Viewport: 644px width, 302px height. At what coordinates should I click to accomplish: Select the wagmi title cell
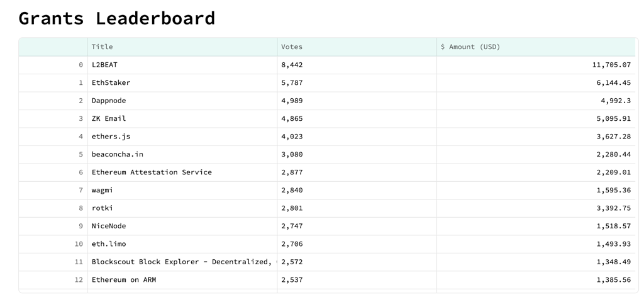point(103,190)
